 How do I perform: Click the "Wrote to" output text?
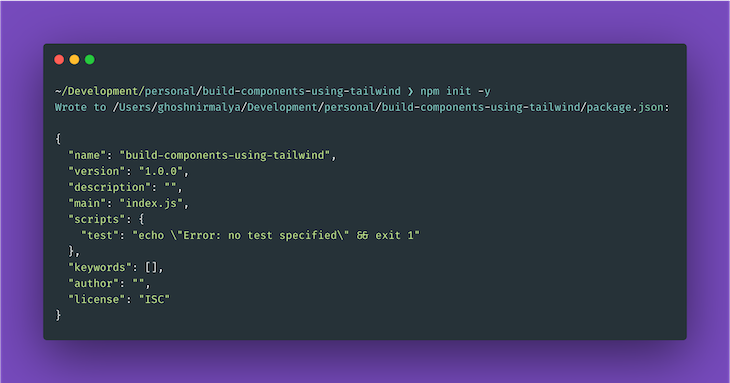click(81, 108)
